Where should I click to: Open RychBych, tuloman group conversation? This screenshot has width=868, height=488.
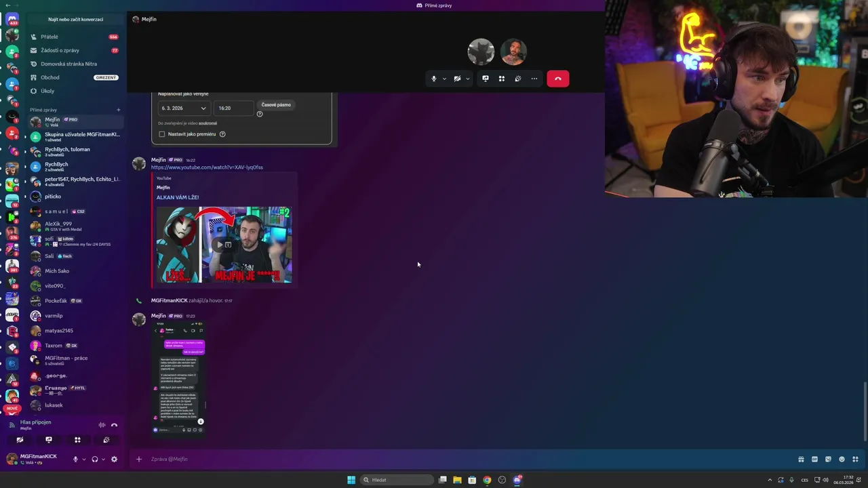tap(75, 152)
